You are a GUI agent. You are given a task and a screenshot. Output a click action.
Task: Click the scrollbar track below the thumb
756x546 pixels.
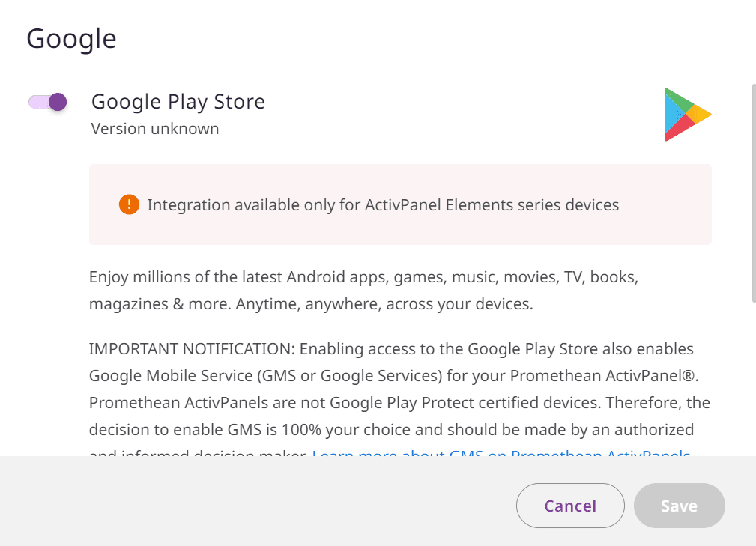pyautogui.click(x=754, y=378)
